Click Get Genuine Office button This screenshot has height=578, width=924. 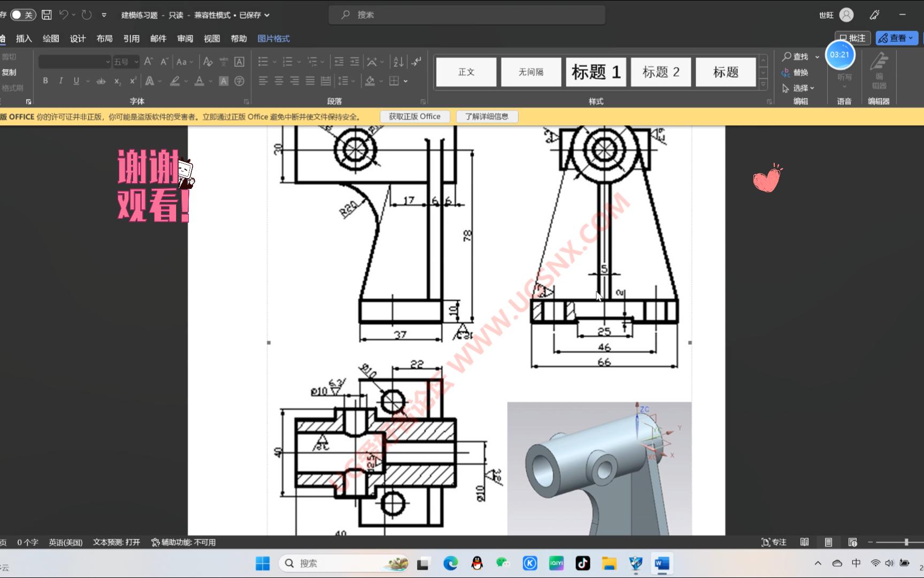point(414,117)
